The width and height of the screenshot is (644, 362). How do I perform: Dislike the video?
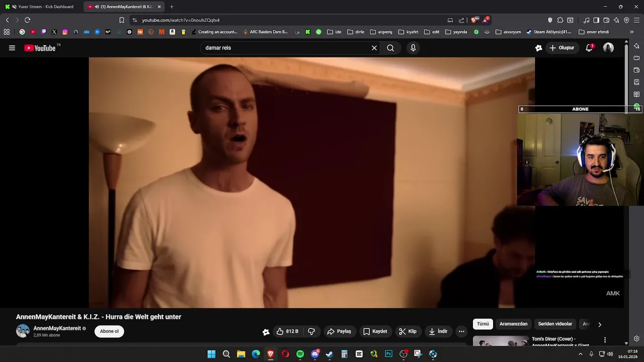pos(311,331)
